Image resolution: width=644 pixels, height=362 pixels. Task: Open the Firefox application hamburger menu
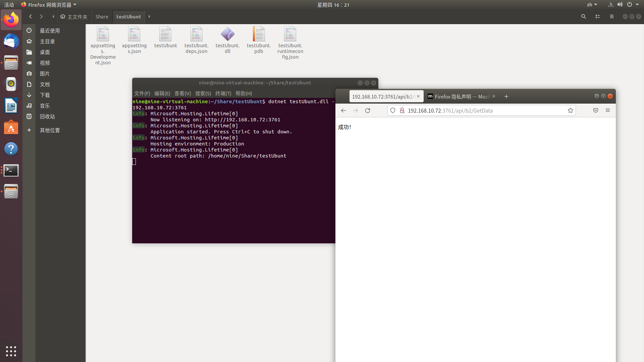[608, 110]
